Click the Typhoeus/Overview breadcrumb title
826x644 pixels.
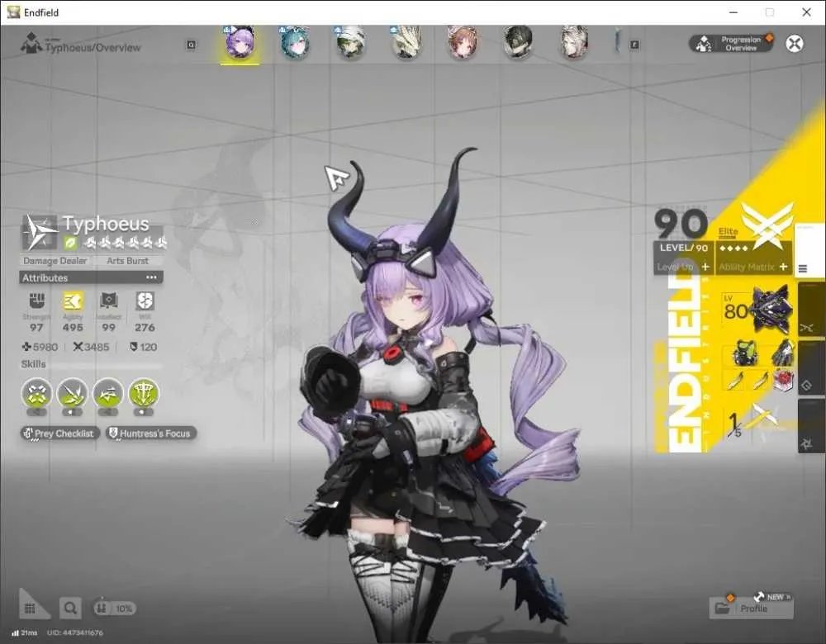93,47
